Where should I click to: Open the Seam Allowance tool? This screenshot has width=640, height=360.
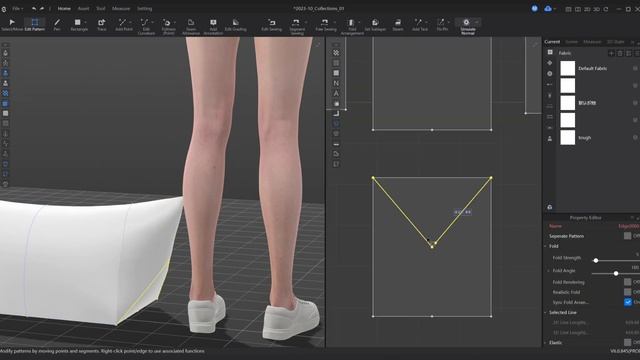pos(191,27)
